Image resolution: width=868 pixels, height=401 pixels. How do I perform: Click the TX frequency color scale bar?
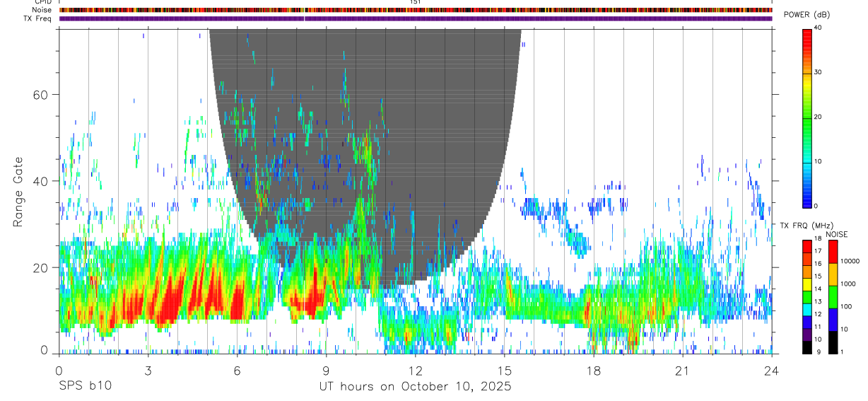click(807, 297)
